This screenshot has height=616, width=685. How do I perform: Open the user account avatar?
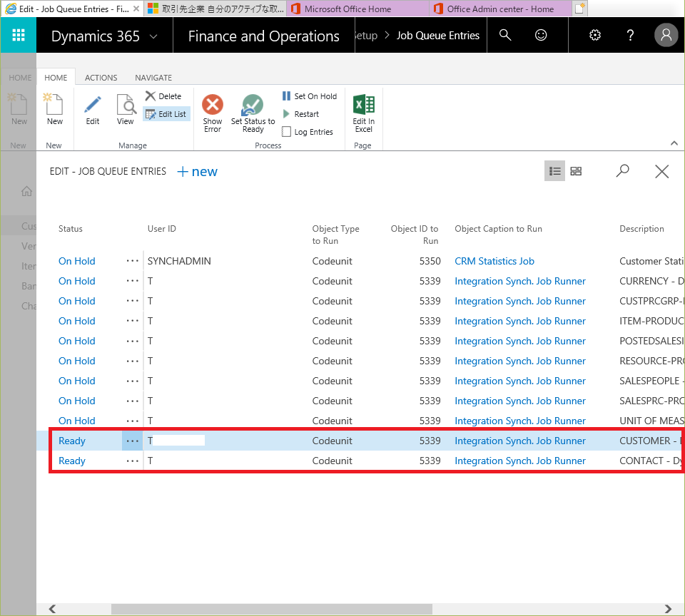click(666, 35)
